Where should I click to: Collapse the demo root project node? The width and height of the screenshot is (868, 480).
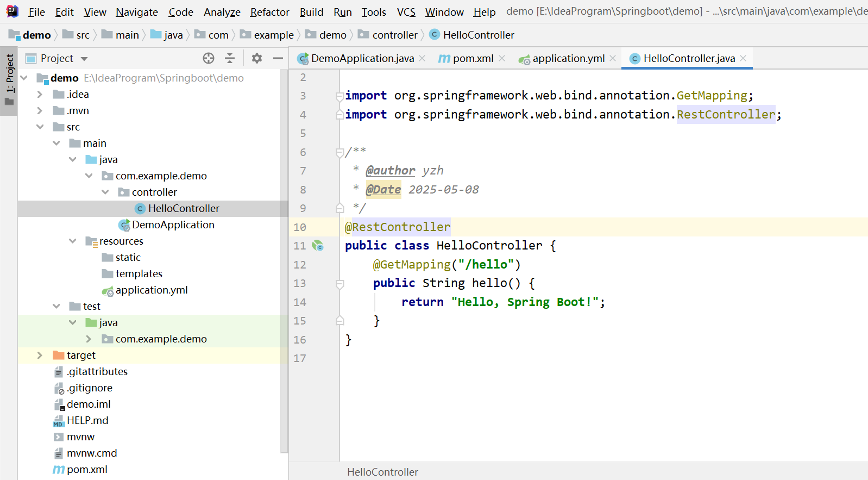pyautogui.click(x=24, y=78)
